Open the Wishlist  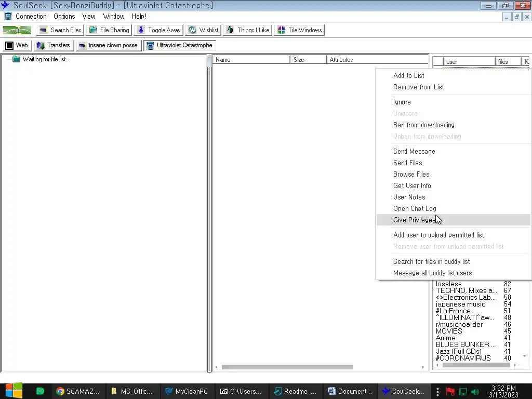pos(204,30)
